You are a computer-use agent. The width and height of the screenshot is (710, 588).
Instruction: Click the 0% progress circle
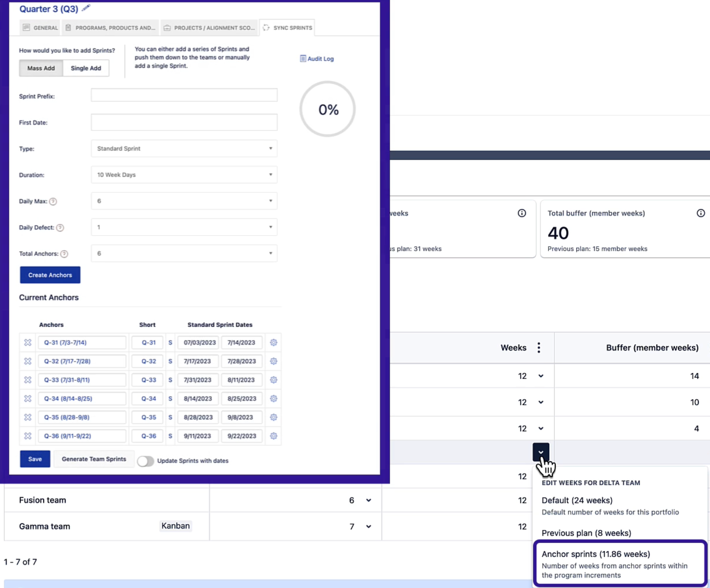coord(327,109)
